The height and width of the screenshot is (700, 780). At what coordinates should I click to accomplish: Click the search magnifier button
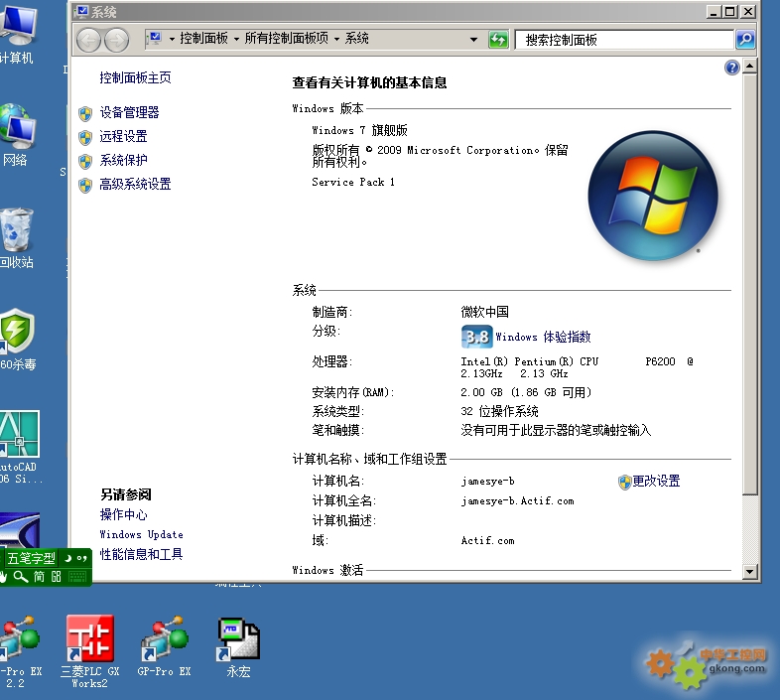click(745, 40)
